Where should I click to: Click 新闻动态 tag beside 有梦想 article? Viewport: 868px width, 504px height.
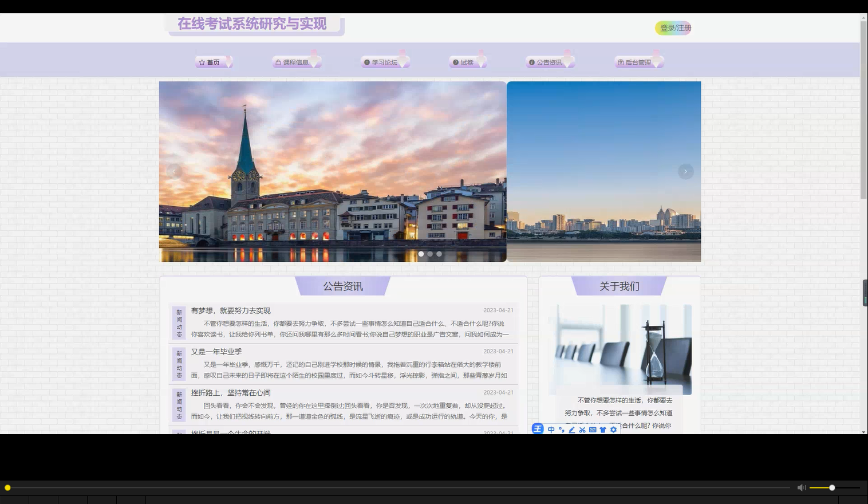pyautogui.click(x=179, y=323)
